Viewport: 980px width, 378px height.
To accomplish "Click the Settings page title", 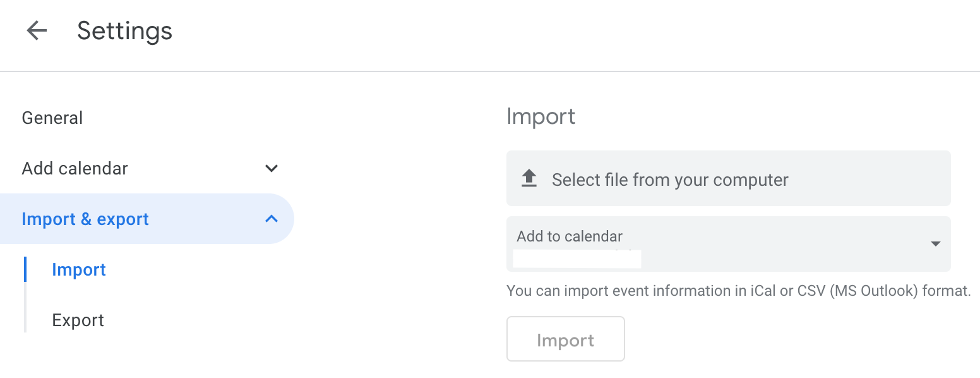I will pyautogui.click(x=124, y=30).
